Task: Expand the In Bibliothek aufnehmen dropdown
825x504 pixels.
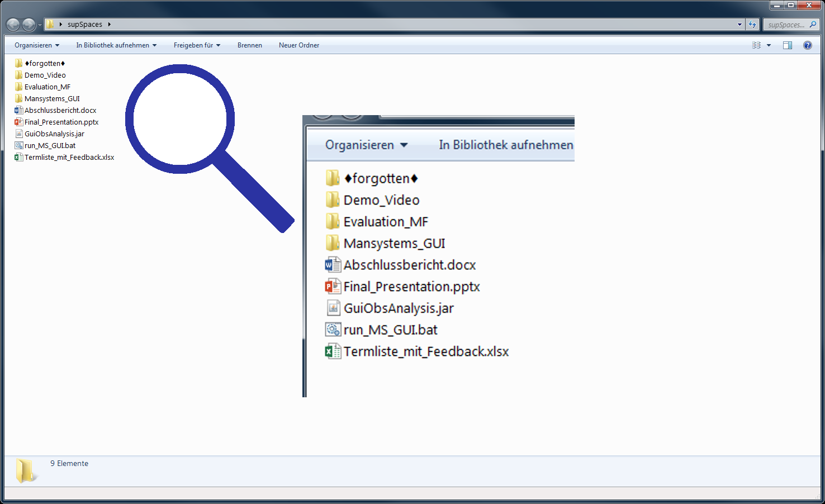Action: pyautogui.click(x=116, y=45)
